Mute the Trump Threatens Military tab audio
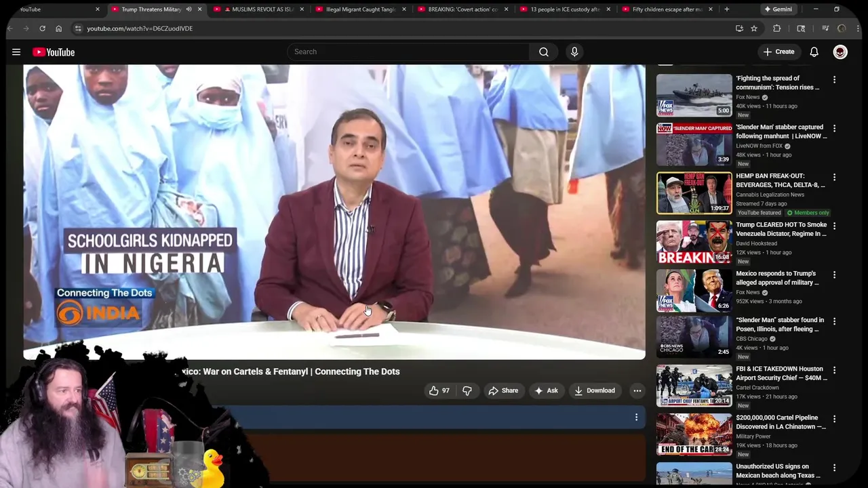 tap(189, 9)
